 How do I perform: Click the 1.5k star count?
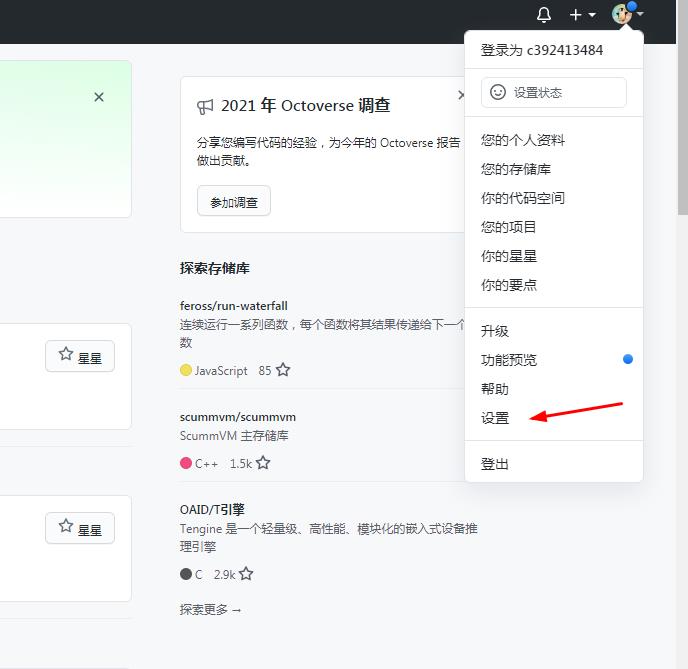tap(241, 463)
